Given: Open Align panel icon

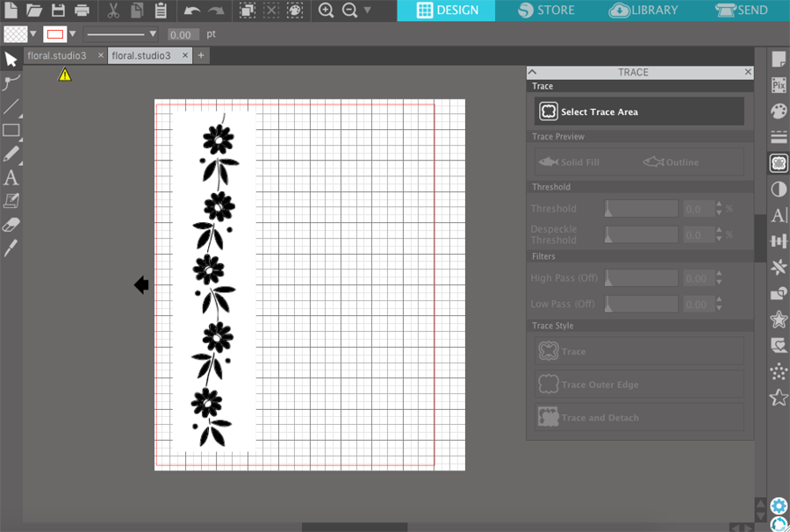Looking at the screenshot, I should coord(779,241).
